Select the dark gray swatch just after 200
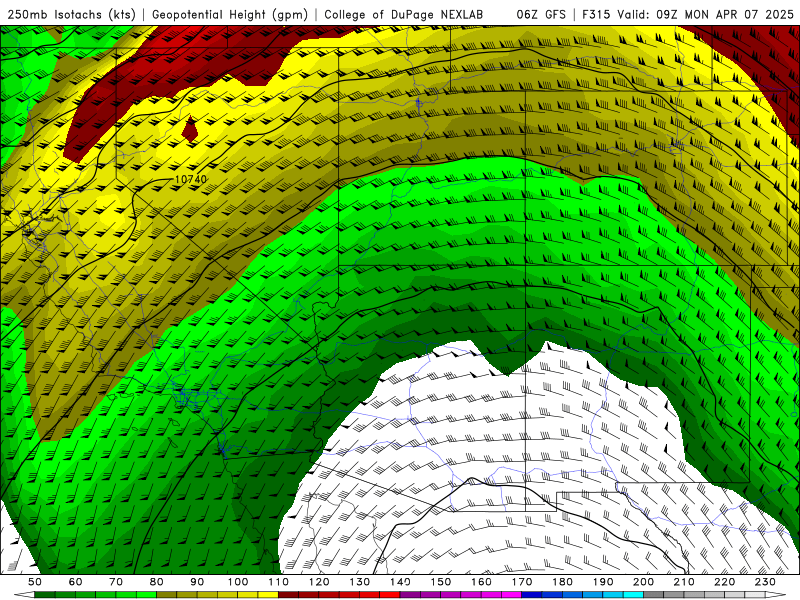The width and height of the screenshot is (800, 600). tap(654, 595)
